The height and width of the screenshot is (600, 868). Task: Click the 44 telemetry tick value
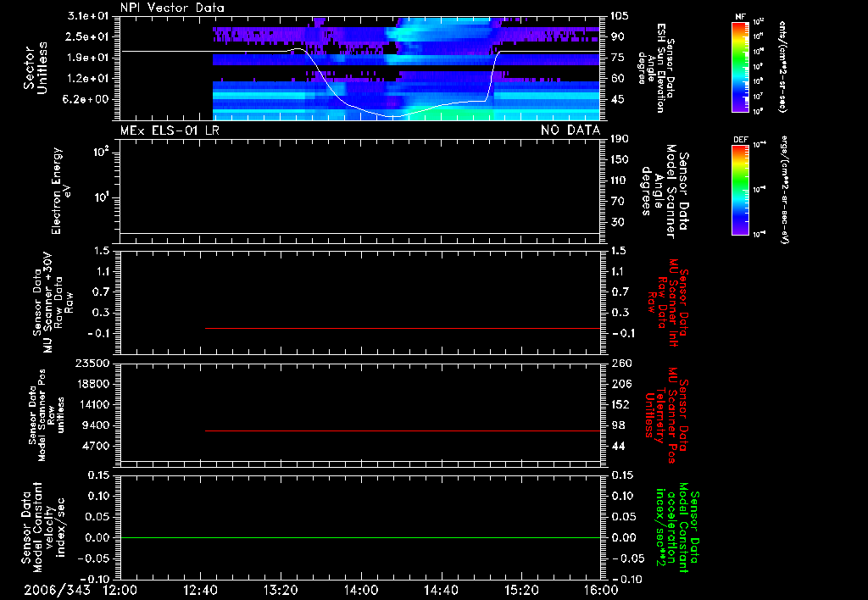pyautogui.click(x=618, y=446)
